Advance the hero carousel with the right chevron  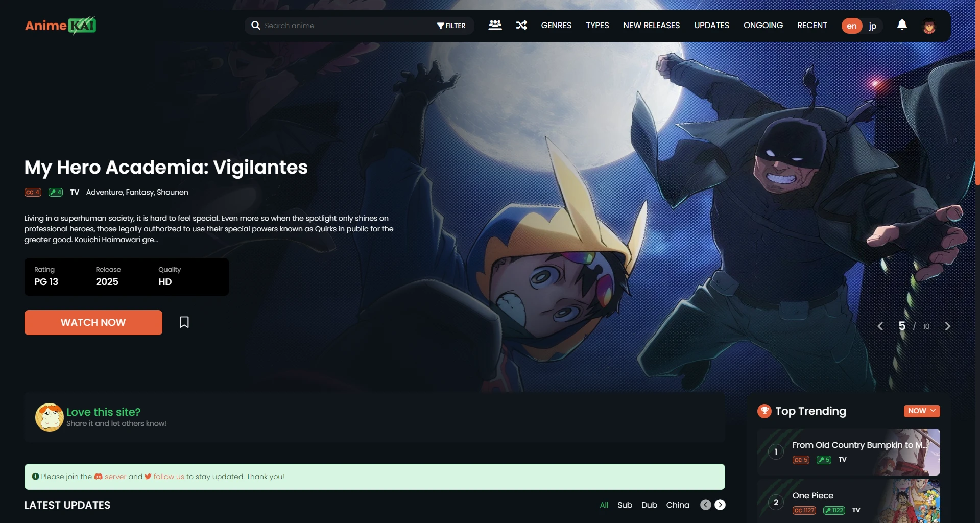tap(948, 326)
